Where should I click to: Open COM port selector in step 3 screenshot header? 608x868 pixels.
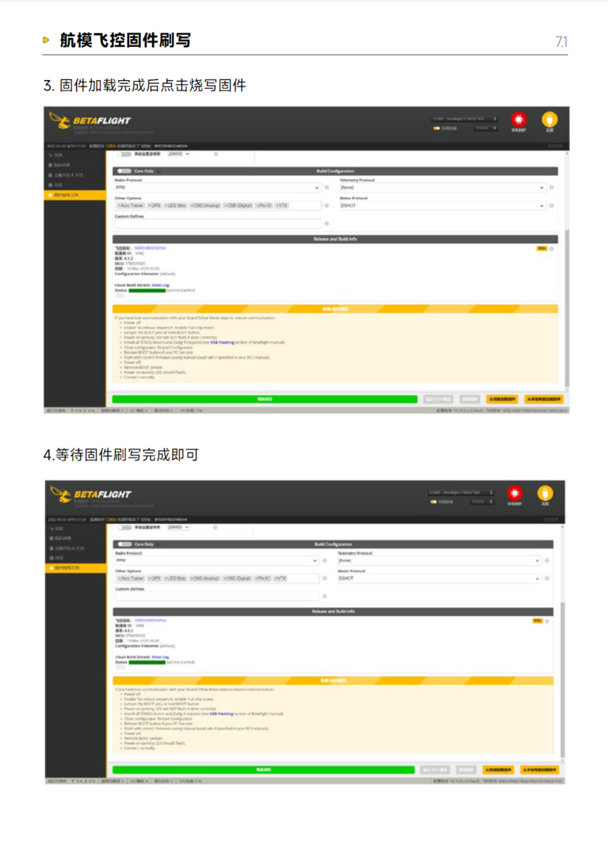coord(465,119)
